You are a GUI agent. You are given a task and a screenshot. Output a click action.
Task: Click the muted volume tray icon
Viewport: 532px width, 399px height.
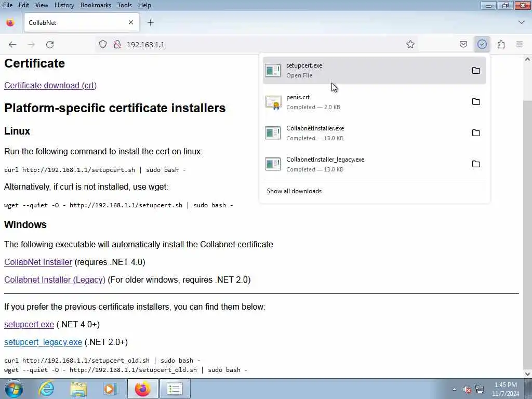[x=467, y=389]
